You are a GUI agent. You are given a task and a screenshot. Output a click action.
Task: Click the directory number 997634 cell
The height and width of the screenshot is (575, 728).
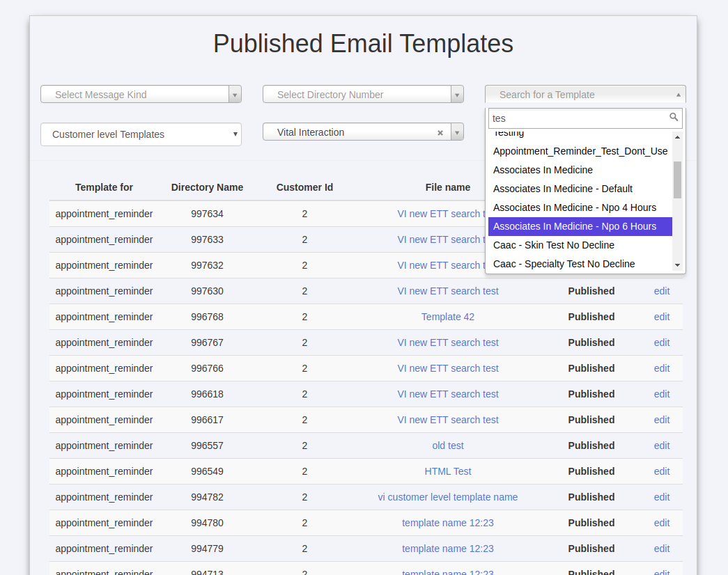207,214
